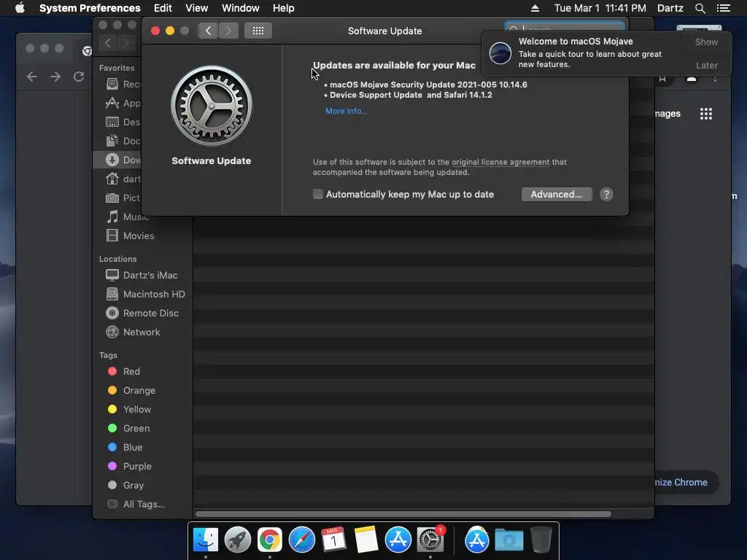Click Finder window back chevron
Image resolution: width=747 pixels, height=560 pixels.
click(108, 43)
